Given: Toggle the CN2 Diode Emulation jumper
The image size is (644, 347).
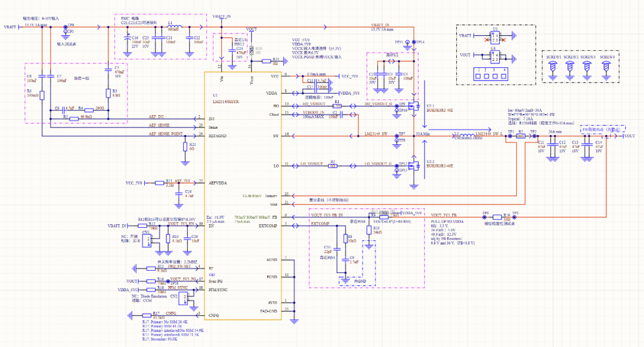Looking at the screenshot, I should pos(184,299).
